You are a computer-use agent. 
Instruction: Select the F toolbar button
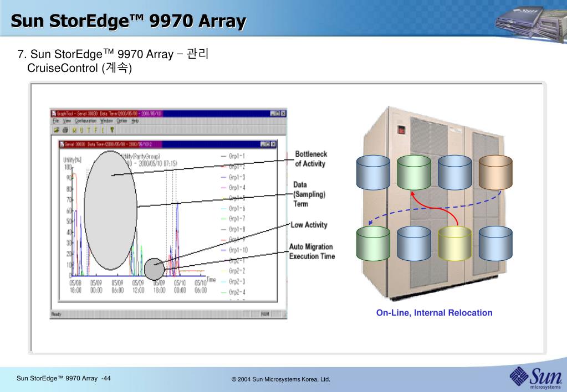96,131
